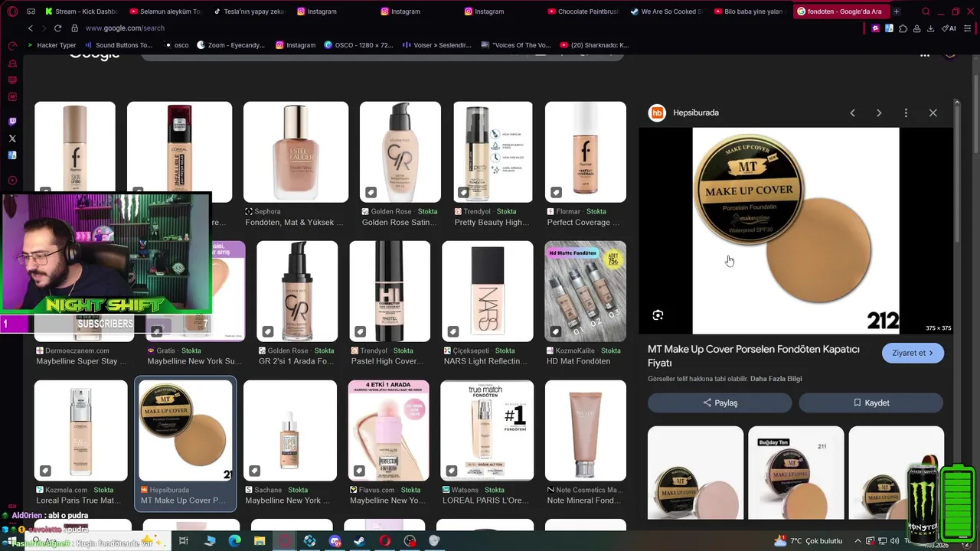
Task: Reload the current page
Action: pyautogui.click(x=58, y=28)
